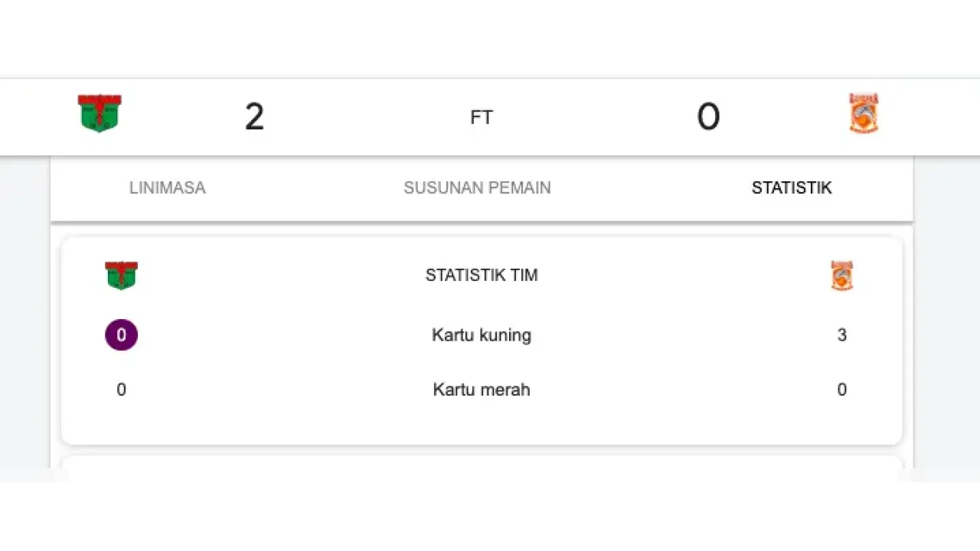The height and width of the screenshot is (551, 980).
Task: Click the away team score of 0
Action: (x=708, y=116)
